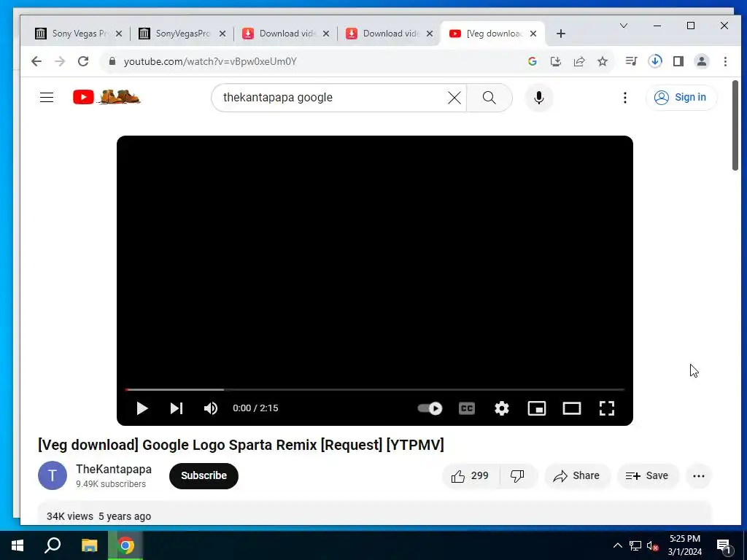Play the YouTube video
The height and width of the screenshot is (560, 747).
click(x=142, y=408)
